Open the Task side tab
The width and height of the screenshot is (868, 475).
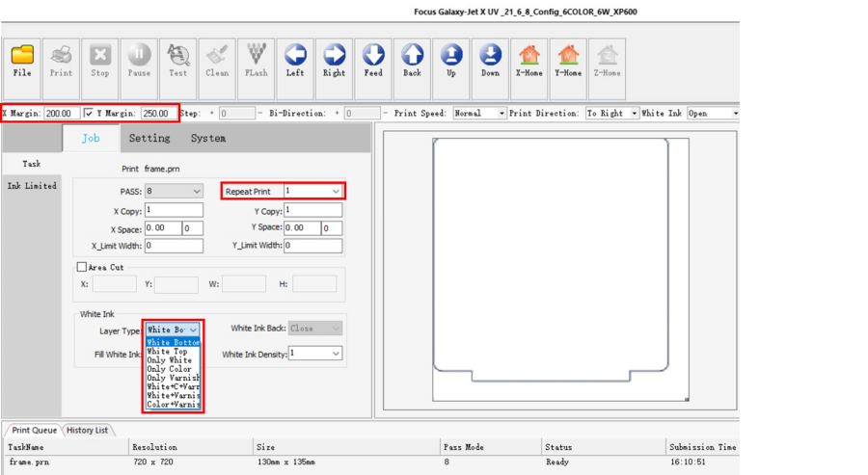click(x=32, y=164)
